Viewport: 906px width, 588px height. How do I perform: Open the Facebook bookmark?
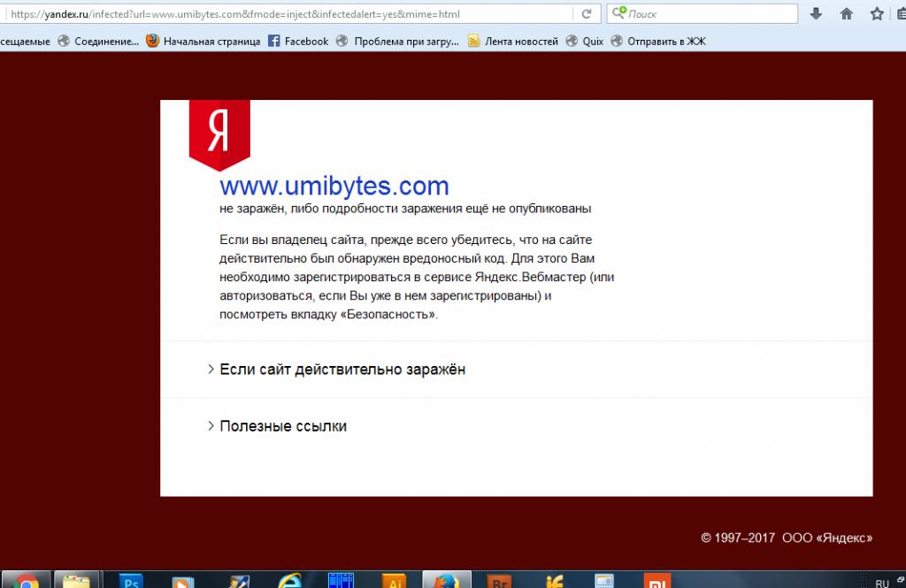click(298, 41)
